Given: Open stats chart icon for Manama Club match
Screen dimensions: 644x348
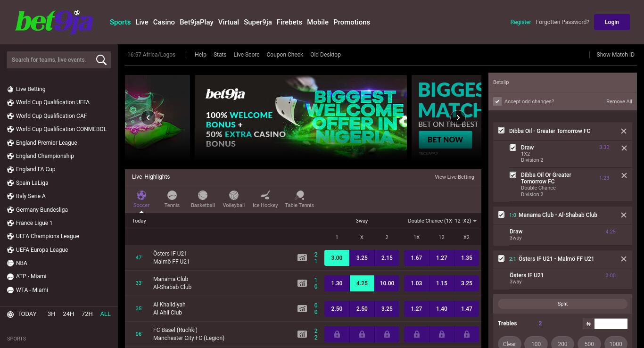Looking at the screenshot, I should click(x=302, y=283).
